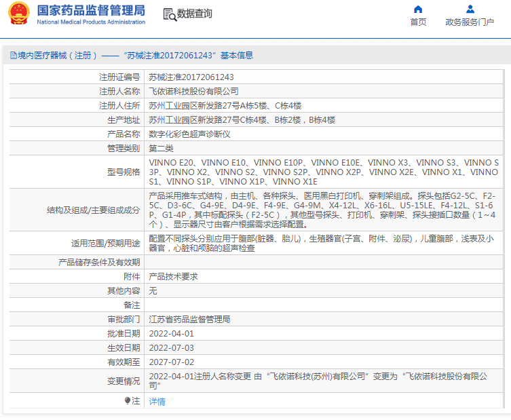Click the 审批部门 row label
Screen dimensions: 511x420
point(124,320)
